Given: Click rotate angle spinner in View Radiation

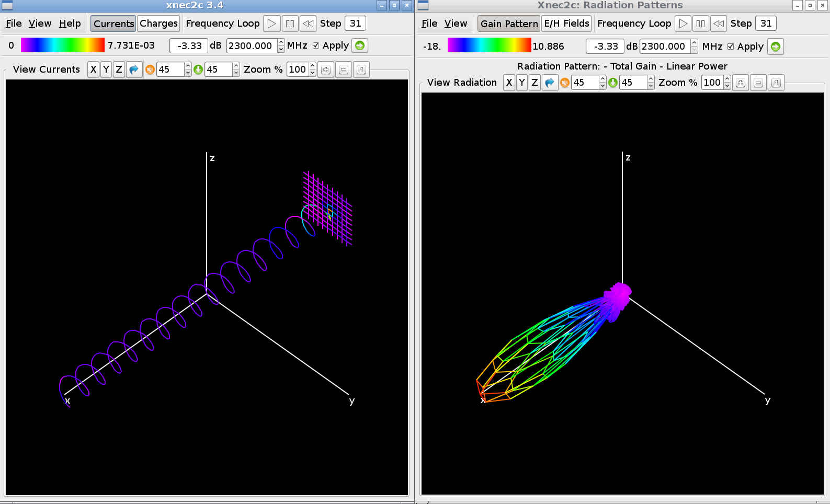Looking at the screenshot, I should point(589,83).
